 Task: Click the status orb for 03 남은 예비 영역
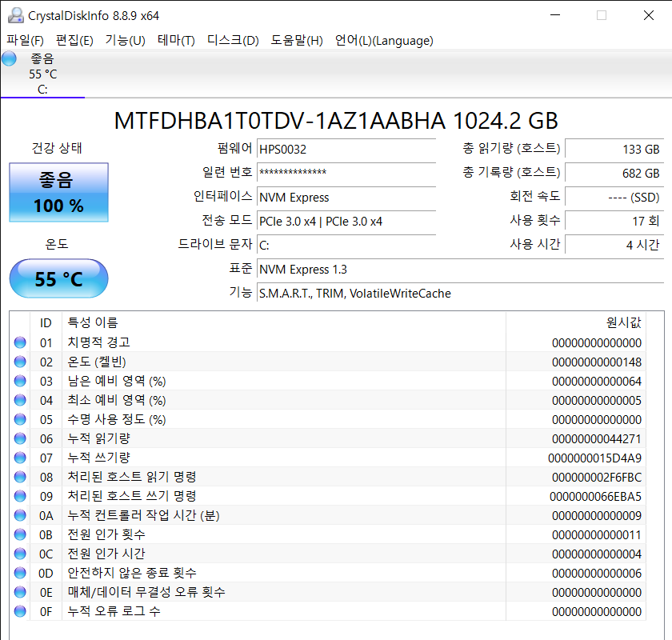click(20, 381)
